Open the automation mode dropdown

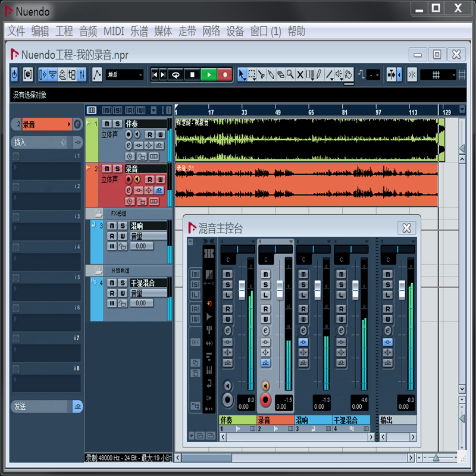pos(124,75)
